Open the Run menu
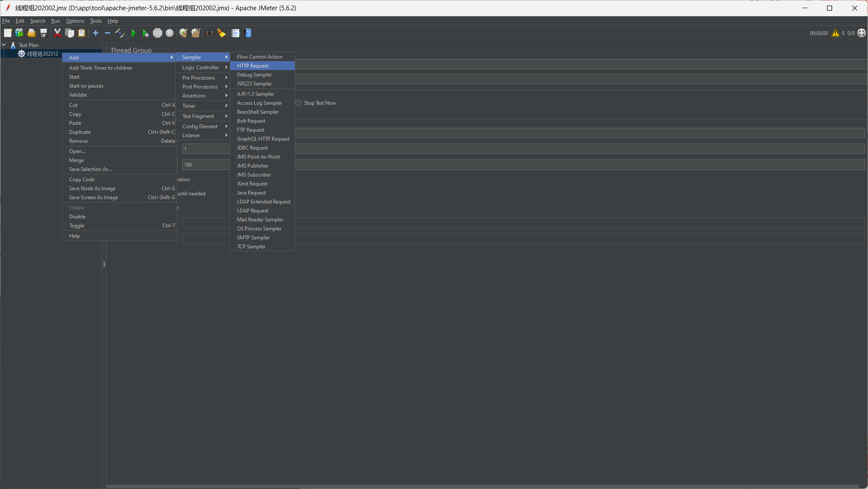This screenshot has width=868, height=489. click(56, 21)
